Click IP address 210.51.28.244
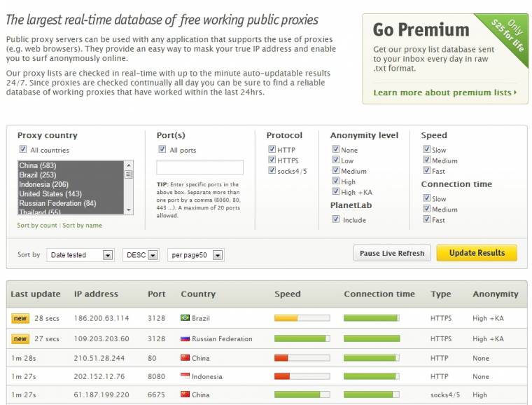This screenshot has width=532, height=405. (99, 358)
